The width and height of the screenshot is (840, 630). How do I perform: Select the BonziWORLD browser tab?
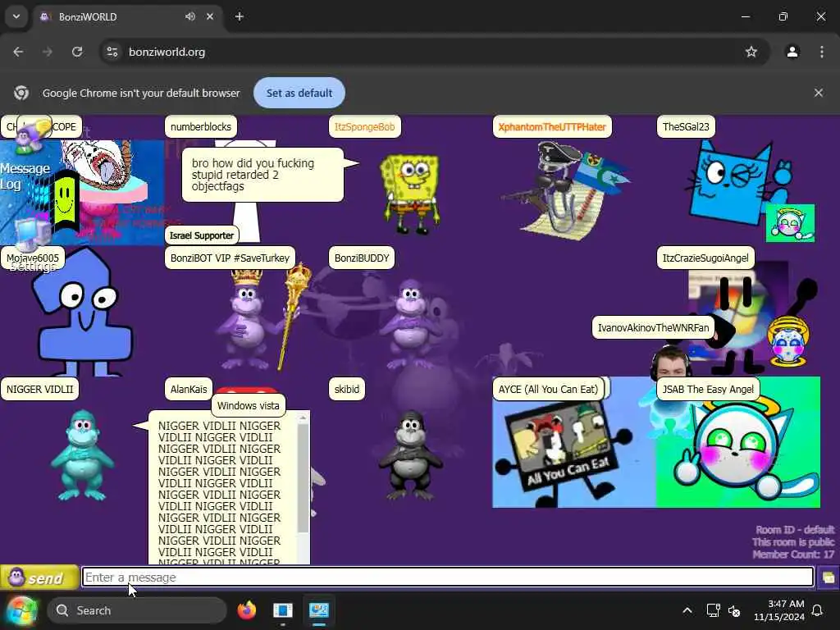click(126, 16)
